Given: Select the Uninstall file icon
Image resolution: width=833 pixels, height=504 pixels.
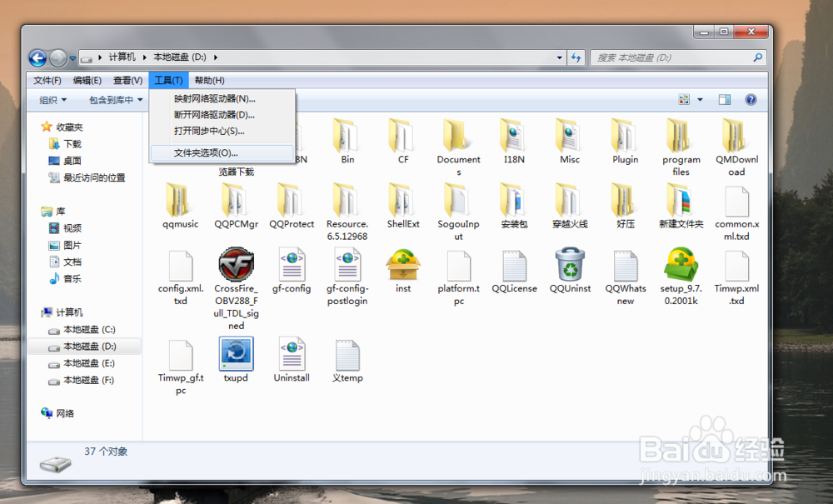Looking at the screenshot, I should [x=292, y=354].
